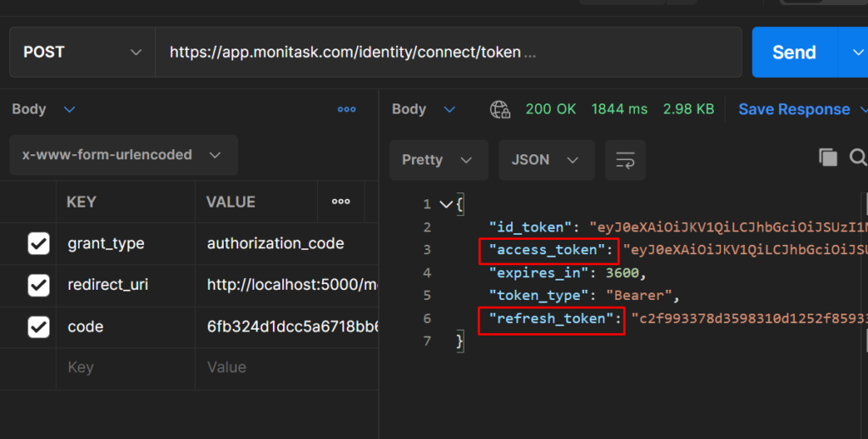The width and height of the screenshot is (868, 439).
Task: Uncheck the code parameter checkbox
Action: pyautogui.click(x=39, y=326)
